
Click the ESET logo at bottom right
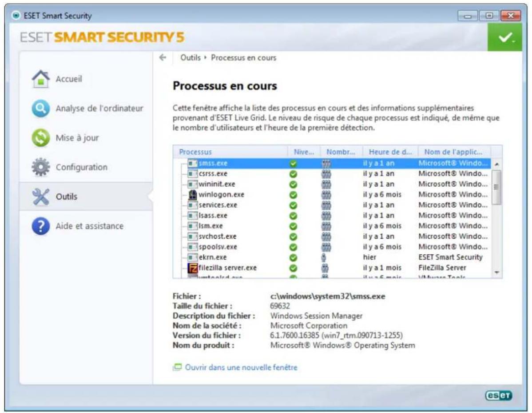pos(498,395)
